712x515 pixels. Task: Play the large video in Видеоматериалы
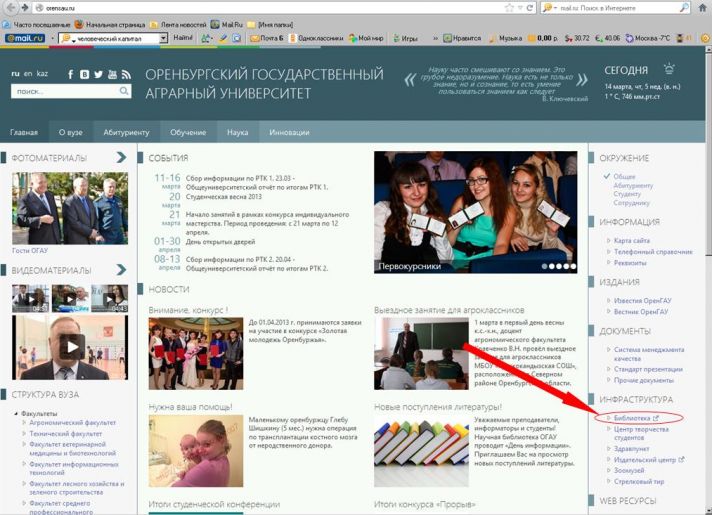(x=72, y=347)
